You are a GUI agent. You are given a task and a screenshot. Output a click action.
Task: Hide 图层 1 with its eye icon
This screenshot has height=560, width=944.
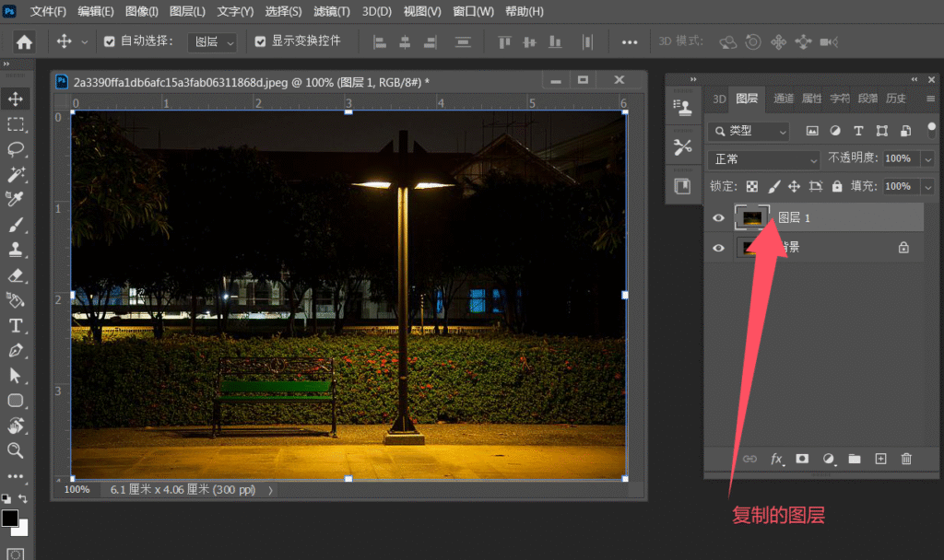point(718,217)
